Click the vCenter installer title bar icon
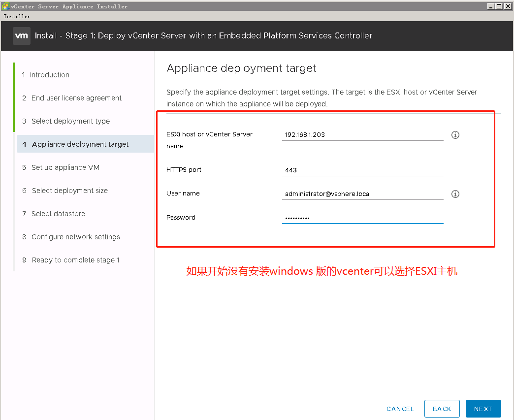The image size is (514, 420). click(x=5, y=6)
